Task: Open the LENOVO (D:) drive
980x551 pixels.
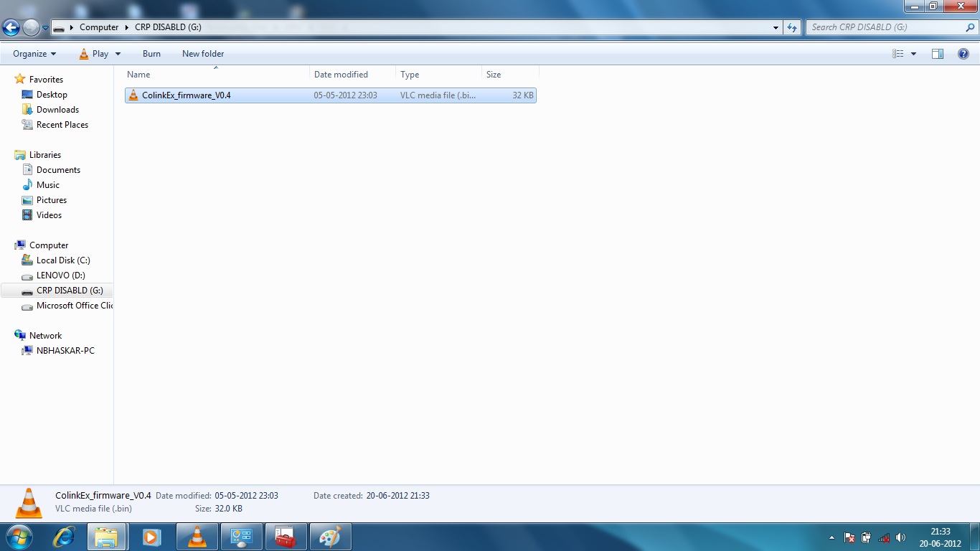Action: (61, 275)
